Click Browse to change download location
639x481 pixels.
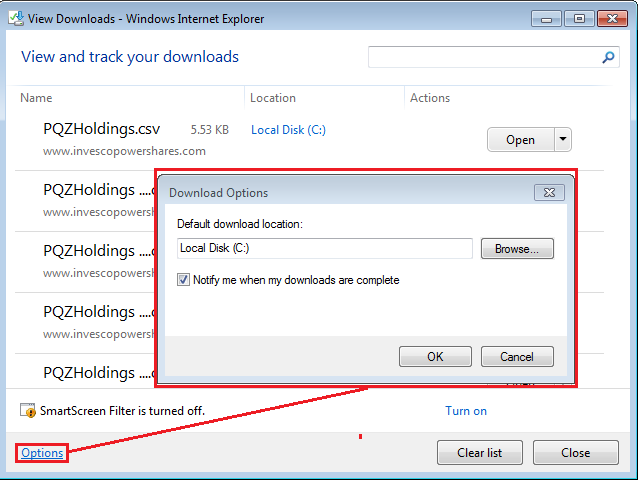coord(517,249)
